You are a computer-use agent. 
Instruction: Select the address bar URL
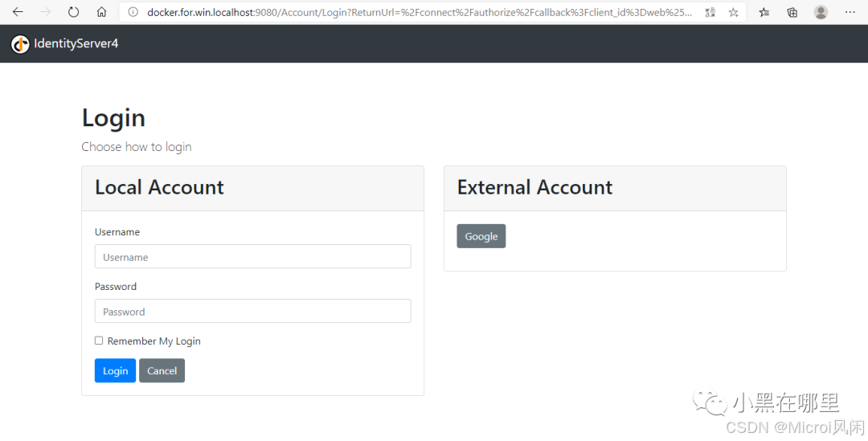pos(419,12)
